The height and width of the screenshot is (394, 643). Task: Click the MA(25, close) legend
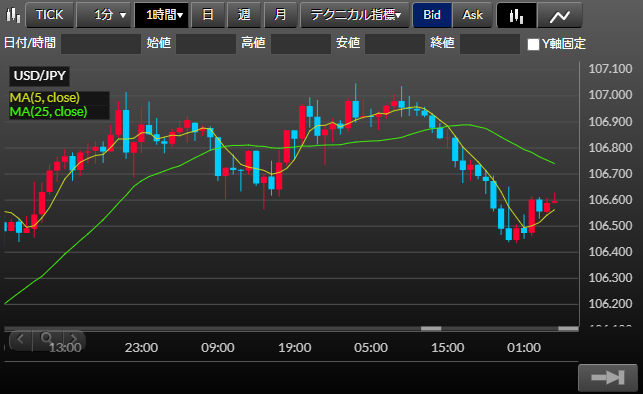coord(48,112)
